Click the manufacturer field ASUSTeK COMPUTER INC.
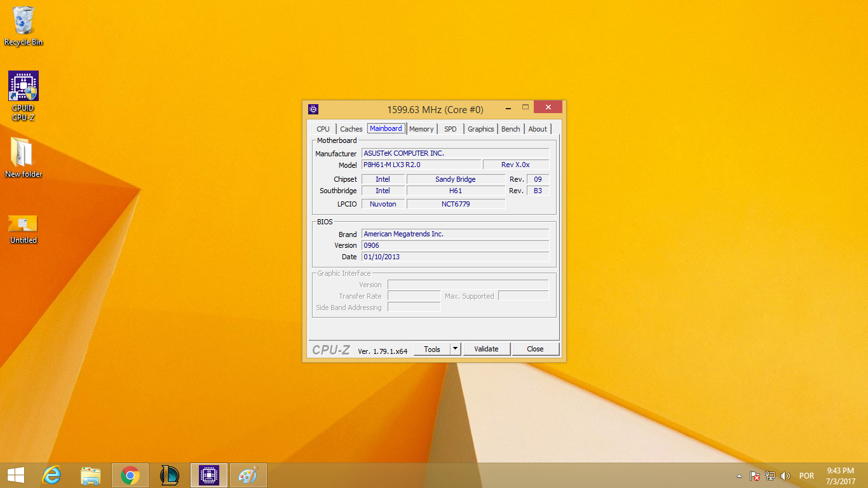 point(455,153)
